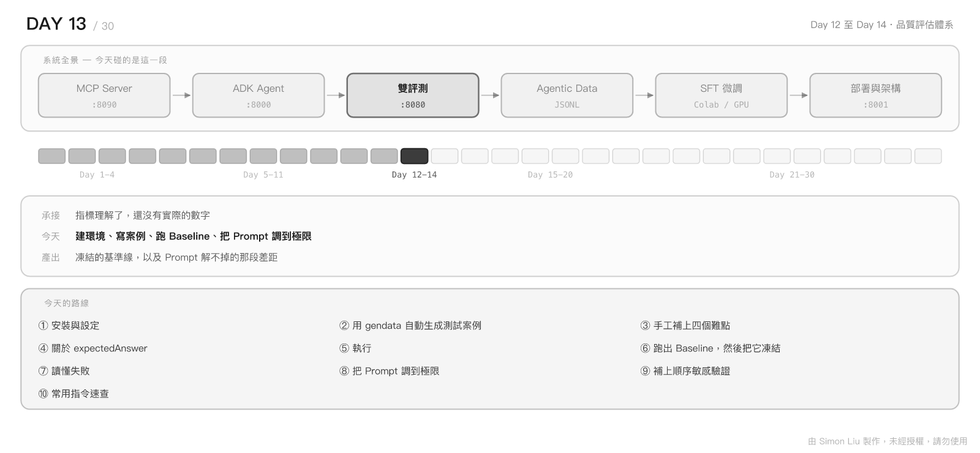Select the ADK Agent :8000 box
This screenshot has width=980, height=453.
tap(258, 95)
